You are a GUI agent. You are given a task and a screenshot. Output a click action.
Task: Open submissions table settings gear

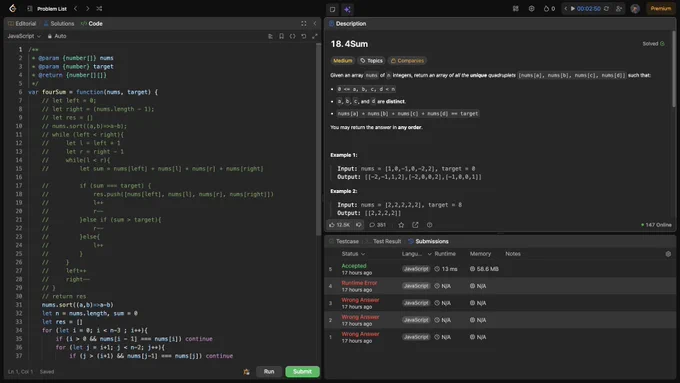(668, 254)
